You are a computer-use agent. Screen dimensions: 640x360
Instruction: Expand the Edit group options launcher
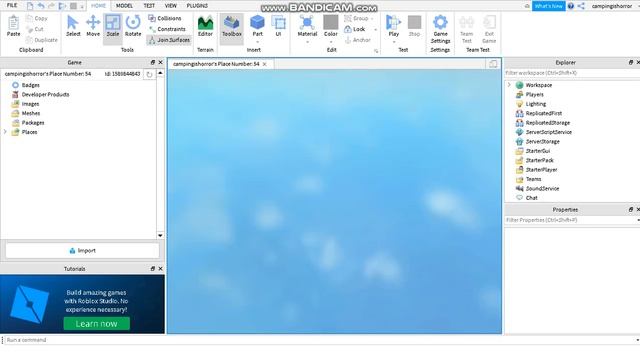tap(376, 51)
